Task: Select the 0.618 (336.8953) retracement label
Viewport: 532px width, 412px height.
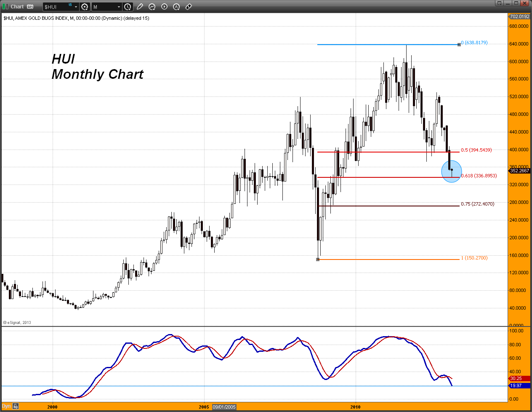Action: (479, 176)
